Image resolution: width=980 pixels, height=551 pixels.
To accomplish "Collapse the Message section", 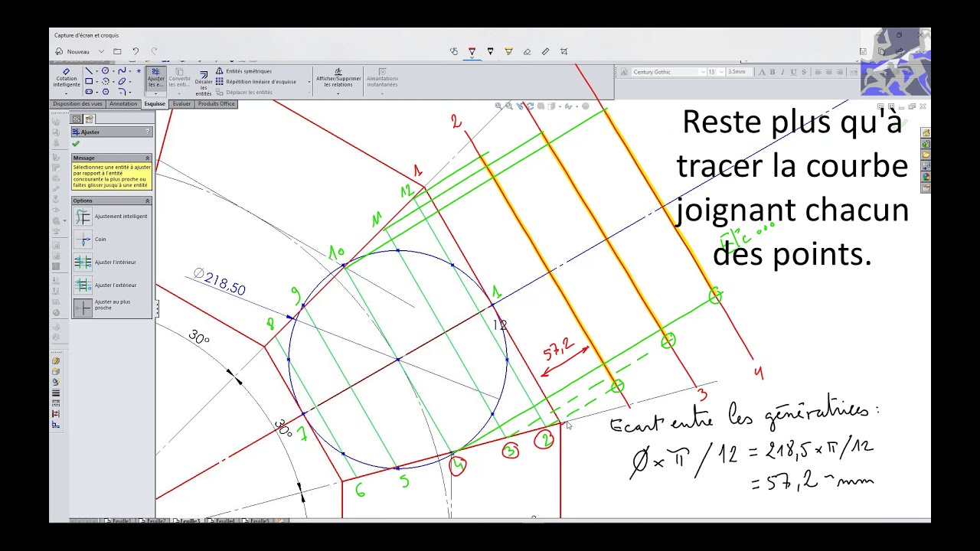I will pyautogui.click(x=148, y=158).
